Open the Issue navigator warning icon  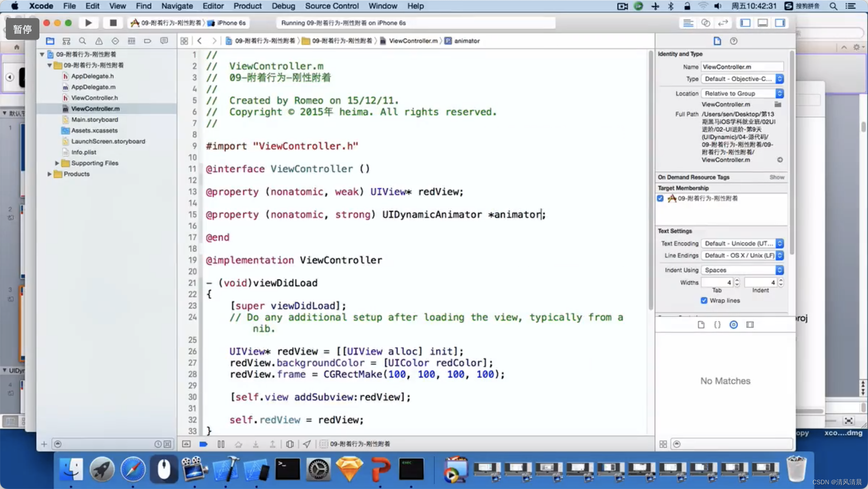pyautogui.click(x=99, y=41)
